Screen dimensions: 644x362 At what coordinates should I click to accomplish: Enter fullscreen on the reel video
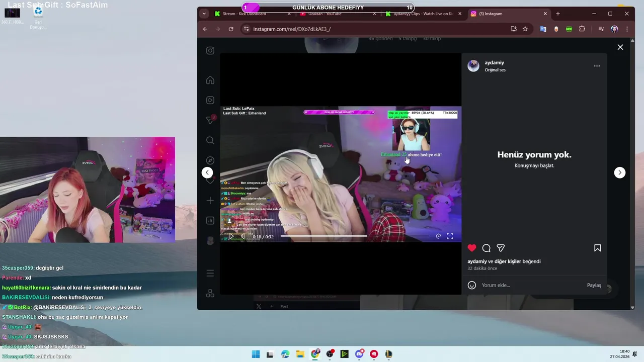click(450, 236)
